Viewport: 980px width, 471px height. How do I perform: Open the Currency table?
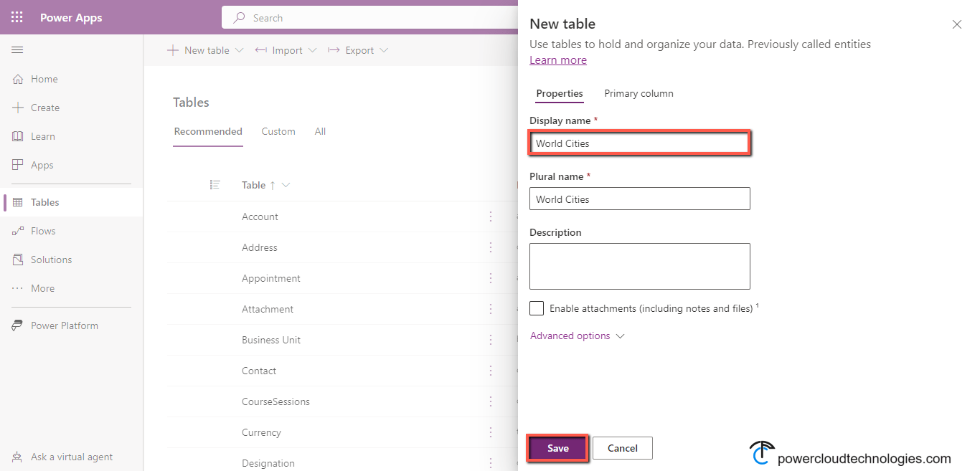click(x=261, y=432)
